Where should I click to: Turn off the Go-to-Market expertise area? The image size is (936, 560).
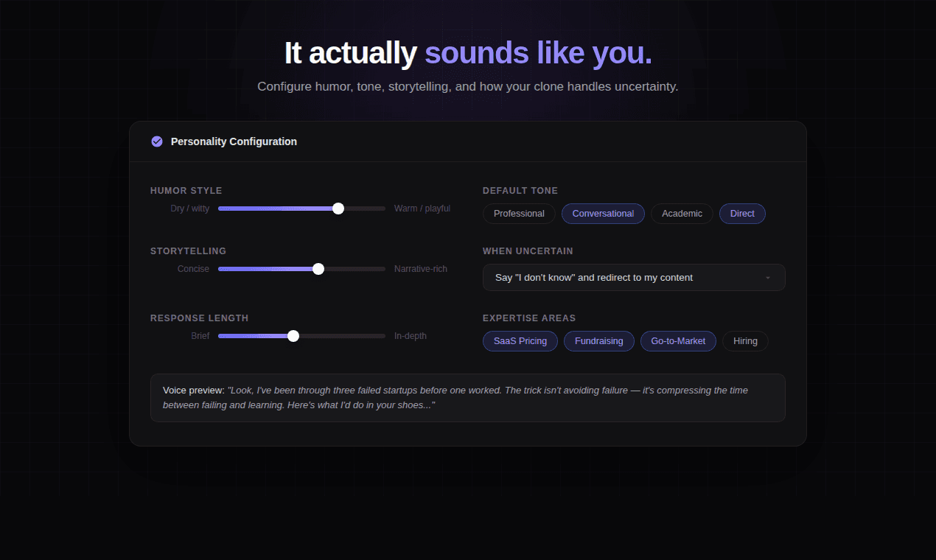678,340
